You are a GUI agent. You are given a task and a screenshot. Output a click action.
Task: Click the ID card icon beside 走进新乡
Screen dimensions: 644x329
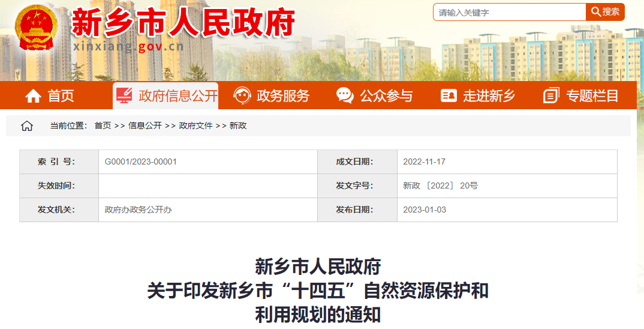[449, 95]
